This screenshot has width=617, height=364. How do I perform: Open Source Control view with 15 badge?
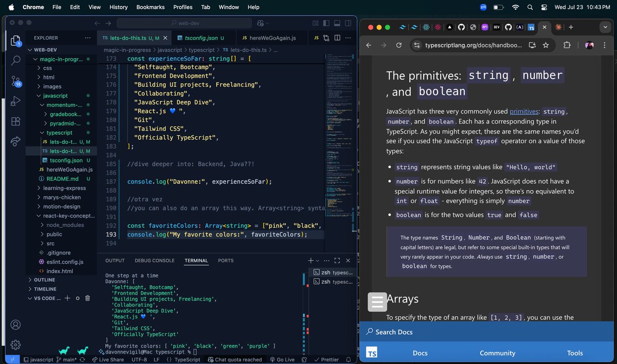click(16, 81)
